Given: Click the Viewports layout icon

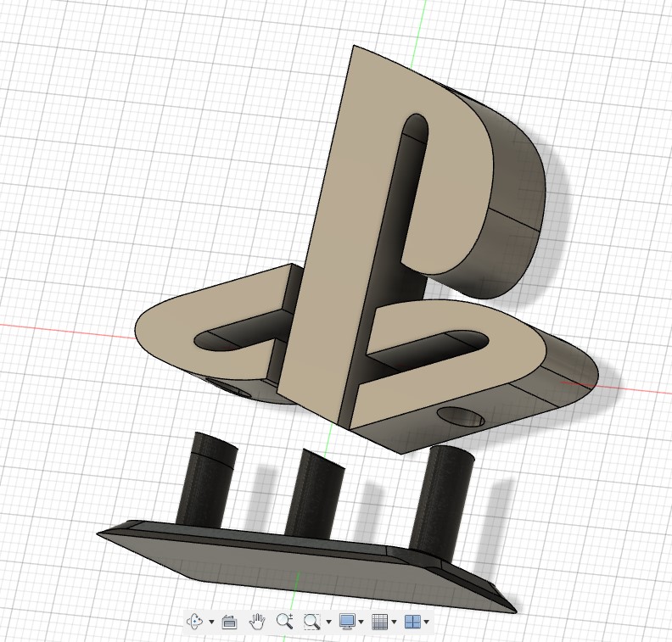Looking at the screenshot, I should click(412, 621).
